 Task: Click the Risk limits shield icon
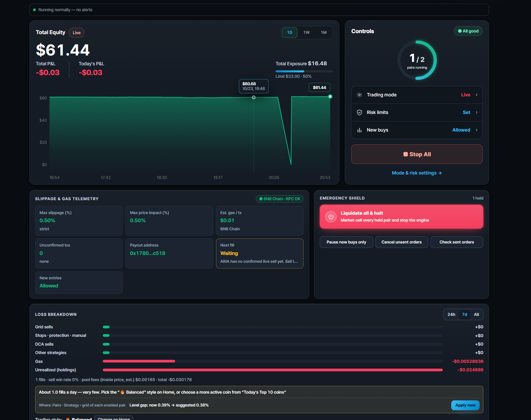point(359,112)
